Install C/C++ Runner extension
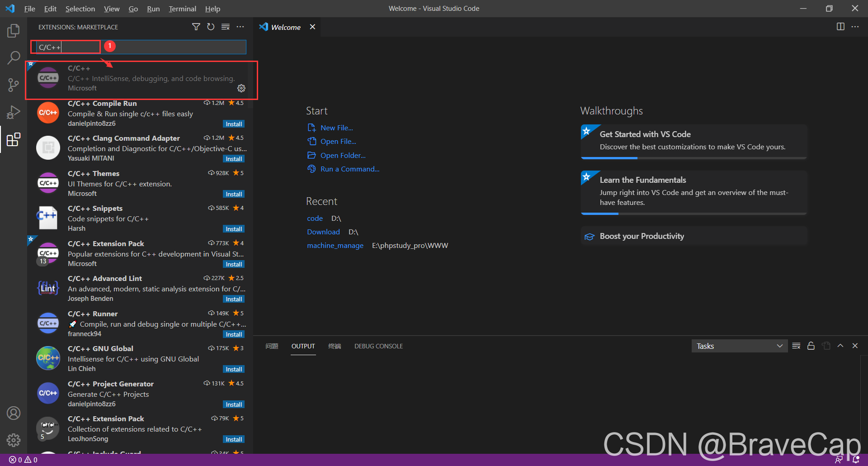 (234, 334)
